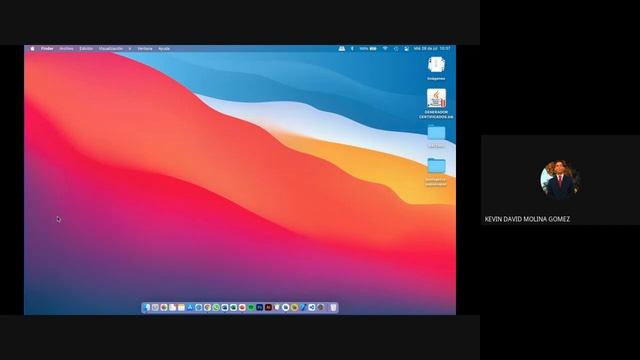Click the battery status indicator

[368, 49]
